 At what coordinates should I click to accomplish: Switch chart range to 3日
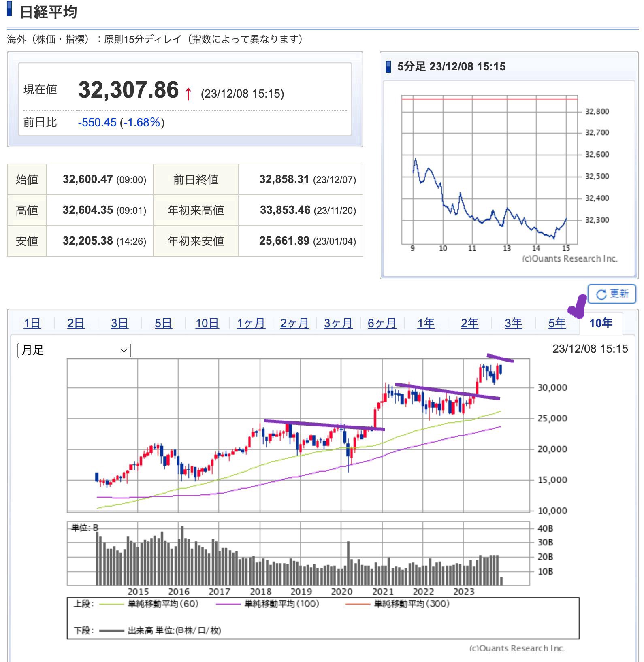click(119, 323)
